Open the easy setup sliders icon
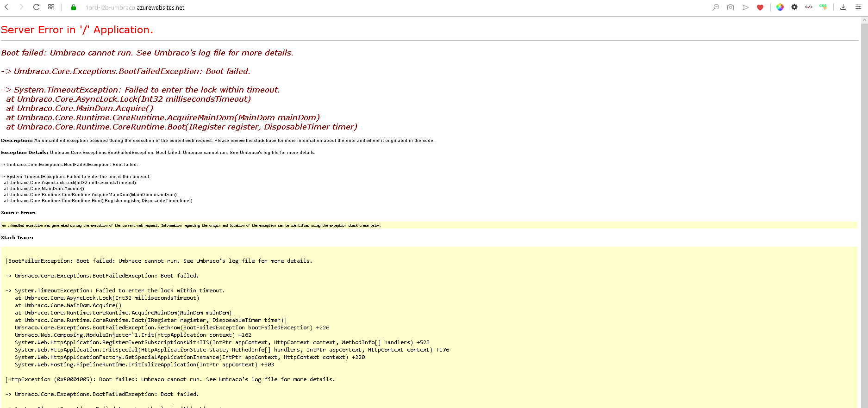Viewport: 868px width, 408px height. [x=858, y=7]
